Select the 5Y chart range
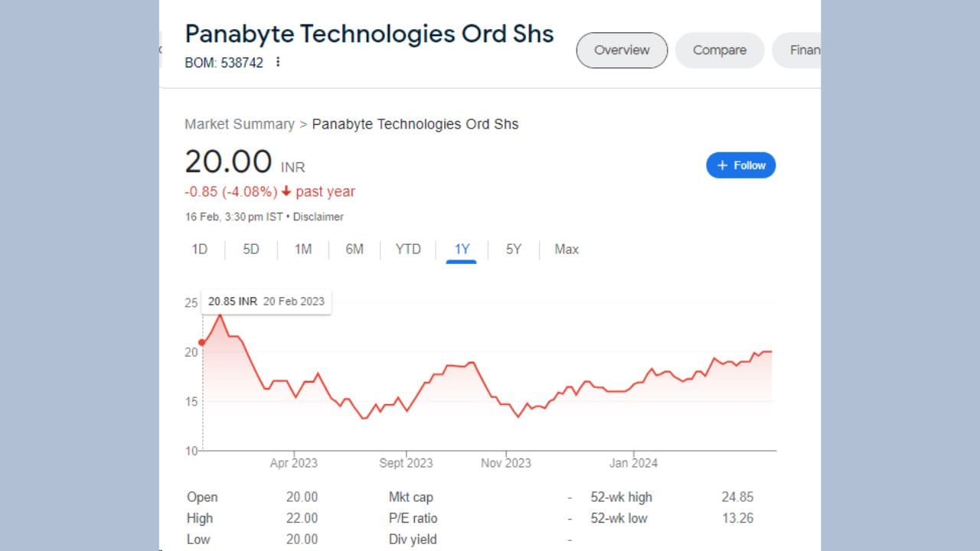This screenshot has width=980, height=551. (x=512, y=249)
